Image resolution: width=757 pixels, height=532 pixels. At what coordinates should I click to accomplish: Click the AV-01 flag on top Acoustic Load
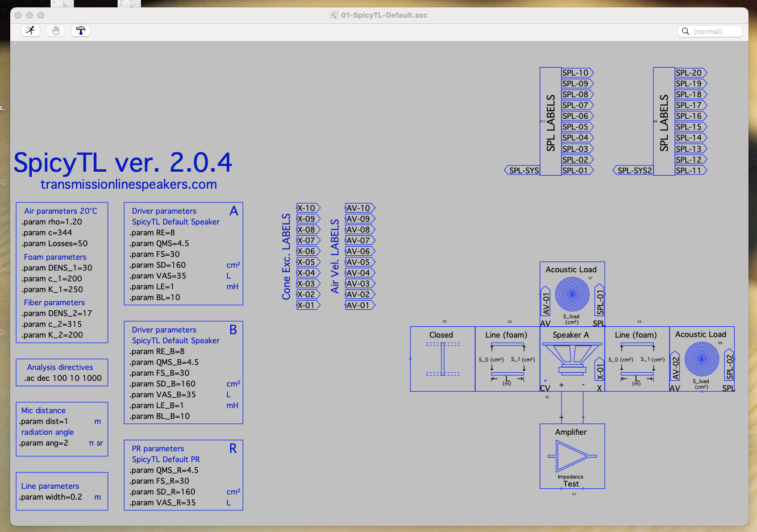point(546,301)
